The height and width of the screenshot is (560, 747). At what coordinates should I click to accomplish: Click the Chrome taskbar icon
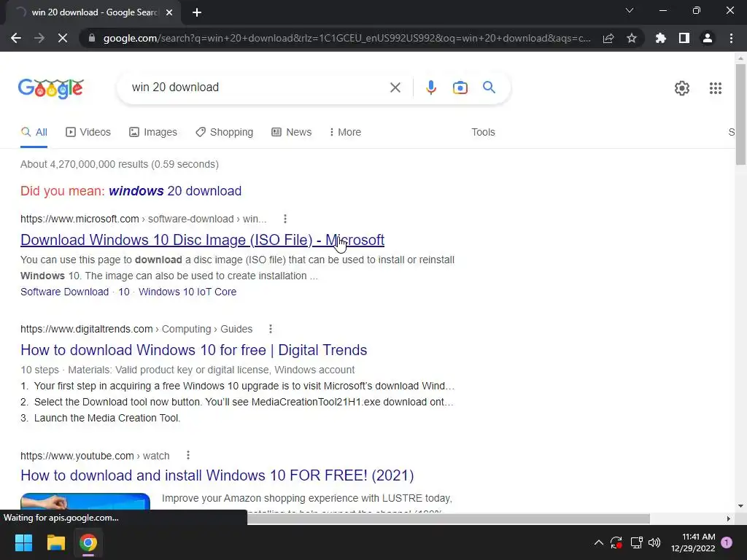[x=88, y=542]
